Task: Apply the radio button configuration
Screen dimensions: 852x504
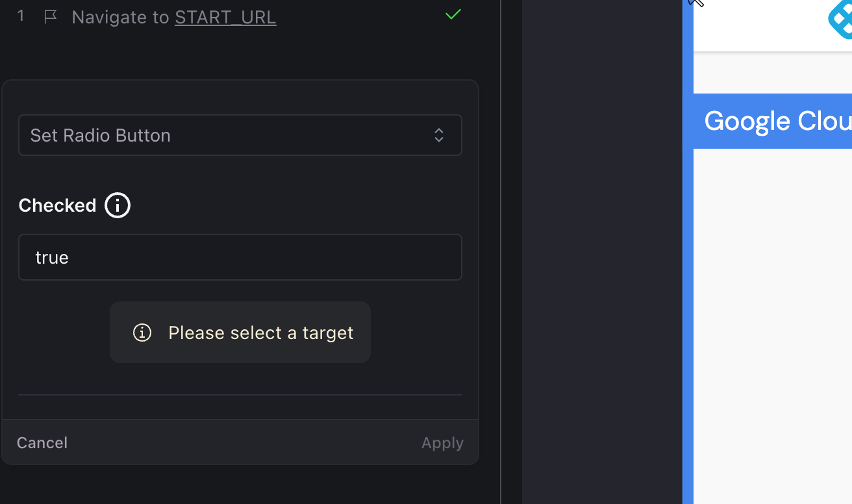Action: (442, 442)
